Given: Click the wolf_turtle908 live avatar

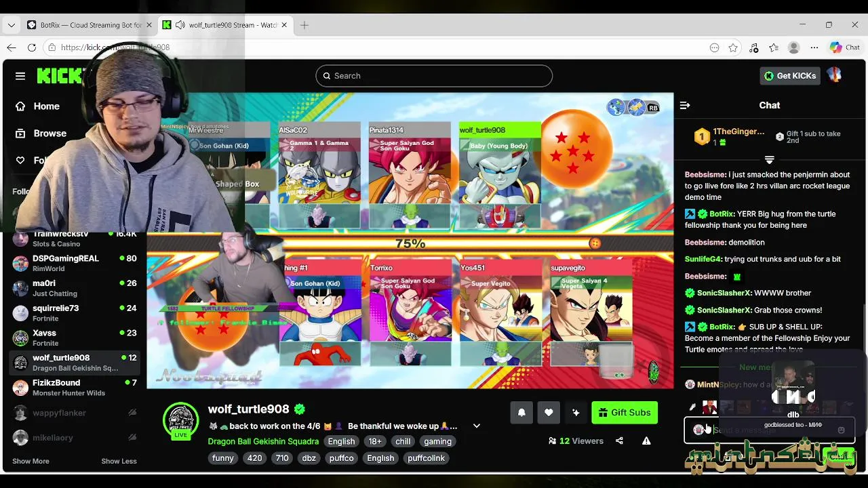Looking at the screenshot, I should [x=180, y=420].
